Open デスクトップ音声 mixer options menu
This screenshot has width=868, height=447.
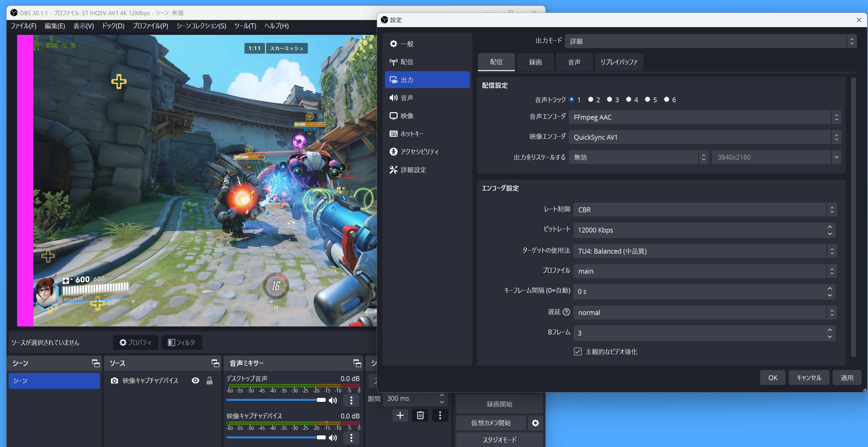(351, 400)
